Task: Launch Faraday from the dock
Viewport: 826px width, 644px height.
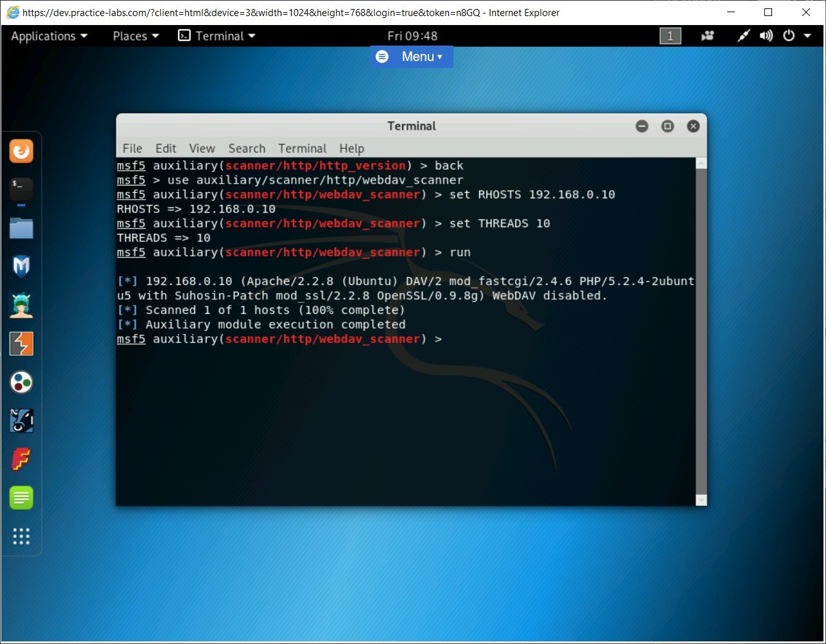Action: tap(21, 459)
